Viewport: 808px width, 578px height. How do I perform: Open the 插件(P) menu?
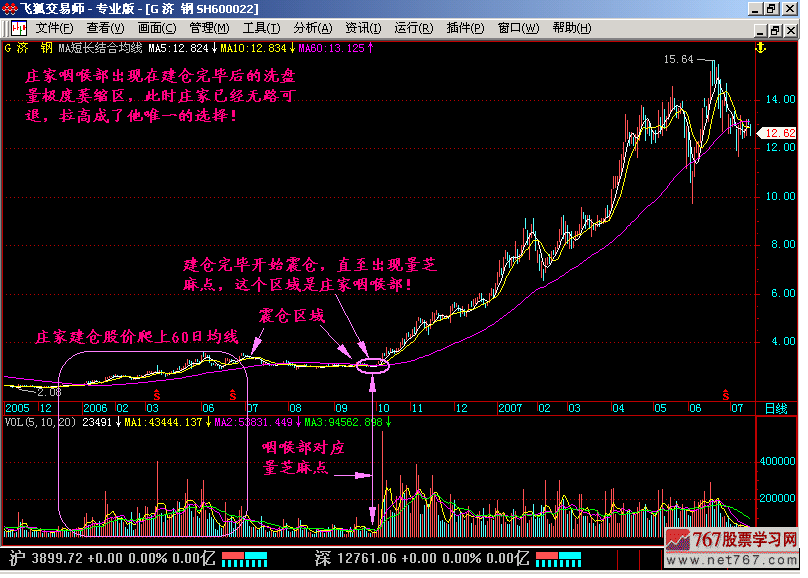(x=466, y=27)
